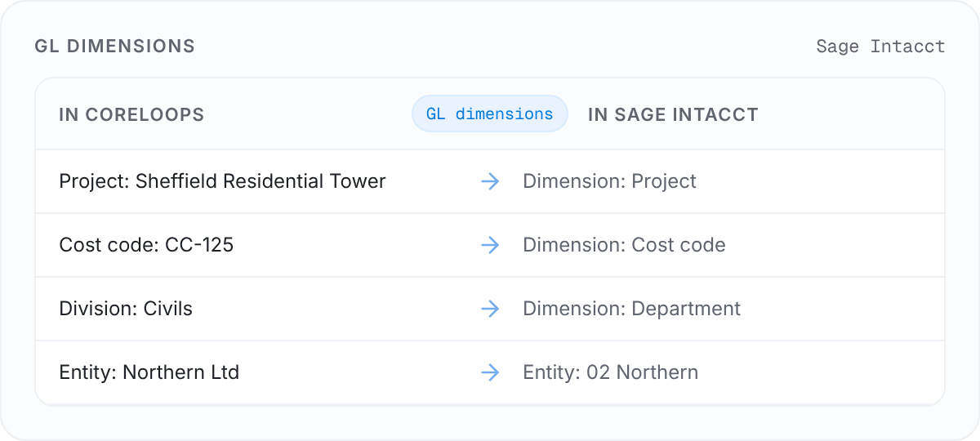Click the 'GL DIMENSIONS' section title

(x=115, y=46)
